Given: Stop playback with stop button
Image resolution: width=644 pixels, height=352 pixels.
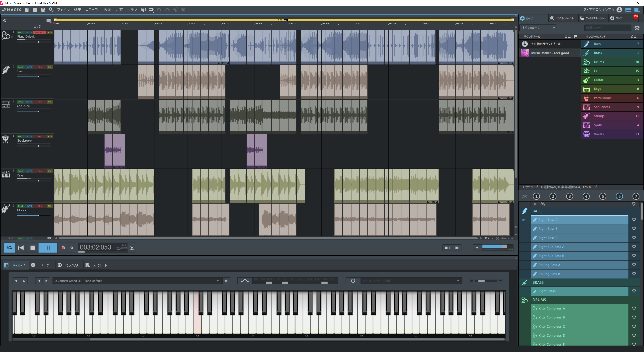Looking at the screenshot, I should (x=33, y=248).
